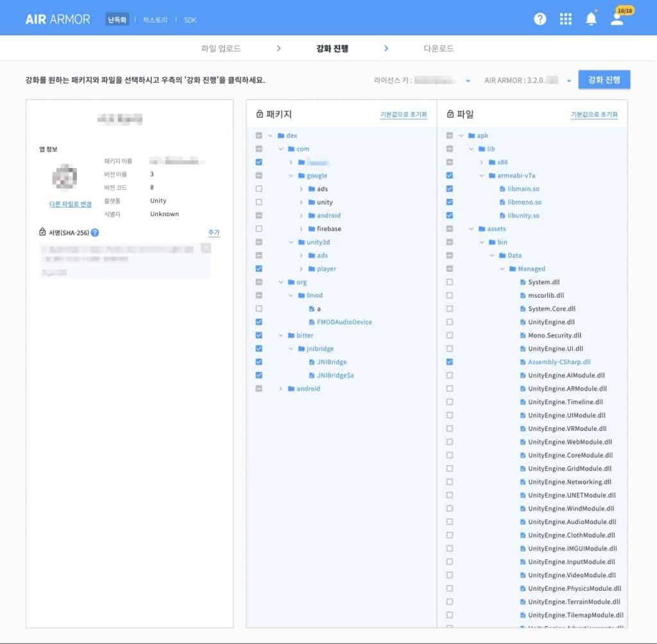Uncheck the Assembly-CSharp.dll checkbox

pos(449,362)
